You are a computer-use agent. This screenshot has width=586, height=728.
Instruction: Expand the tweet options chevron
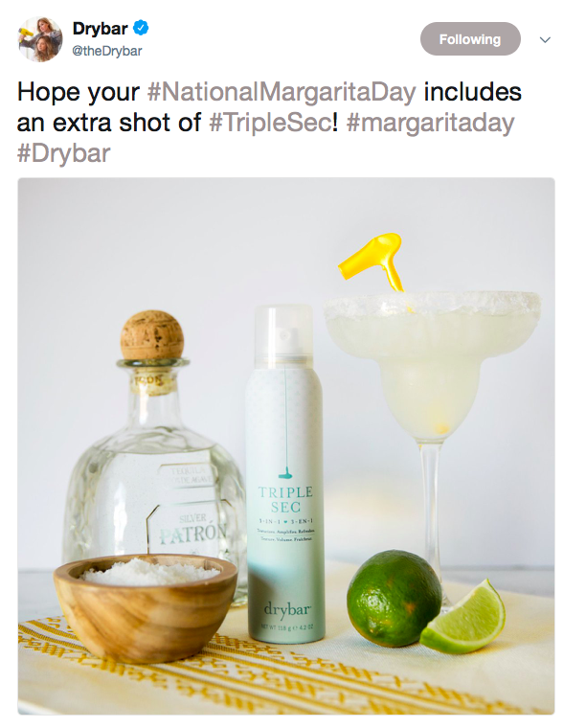coord(545,40)
